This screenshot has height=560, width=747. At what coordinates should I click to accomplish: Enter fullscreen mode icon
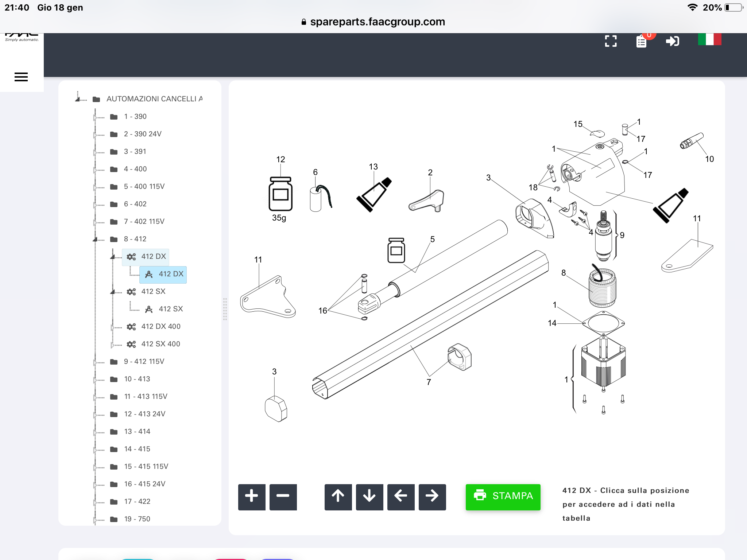611,41
